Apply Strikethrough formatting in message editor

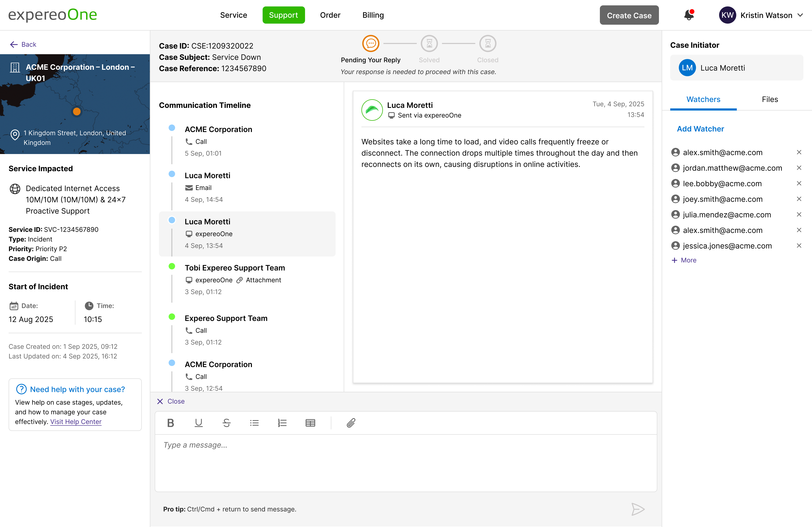[x=227, y=423]
